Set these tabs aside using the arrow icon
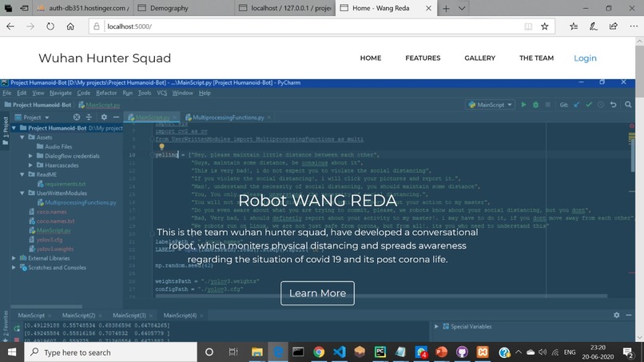The image size is (644, 362). [24, 8]
